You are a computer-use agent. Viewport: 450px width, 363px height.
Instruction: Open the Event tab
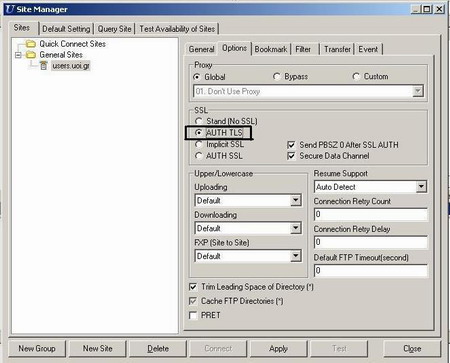pyautogui.click(x=368, y=49)
